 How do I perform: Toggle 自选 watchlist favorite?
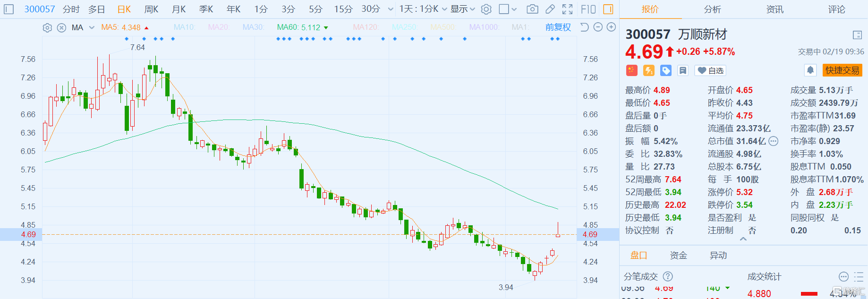click(x=711, y=70)
